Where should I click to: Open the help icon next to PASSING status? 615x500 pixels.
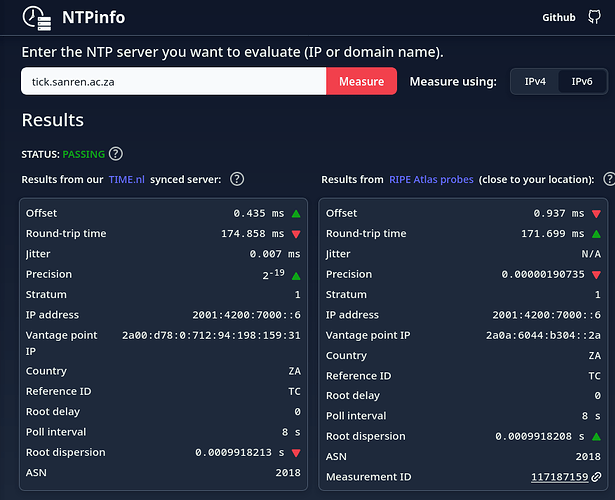tap(116, 154)
